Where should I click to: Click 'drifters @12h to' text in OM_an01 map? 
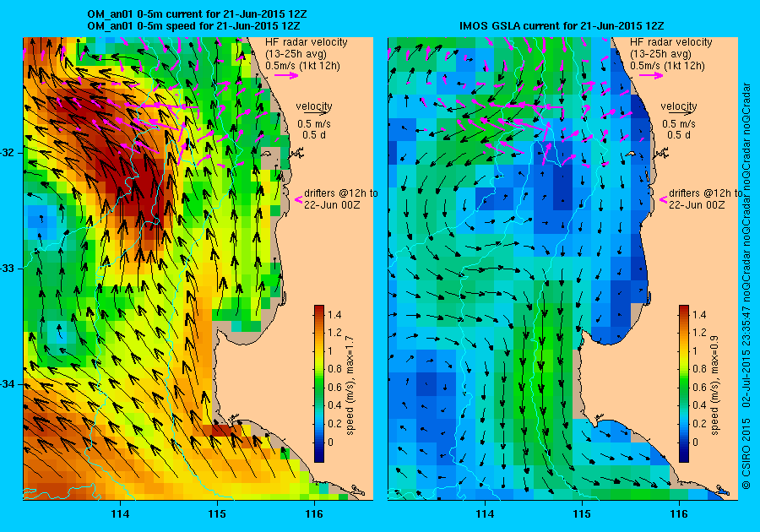pyautogui.click(x=341, y=193)
